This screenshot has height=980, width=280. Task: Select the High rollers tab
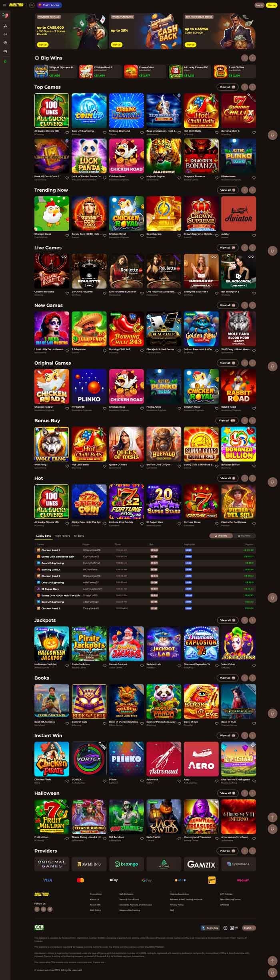click(x=62, y=536)
